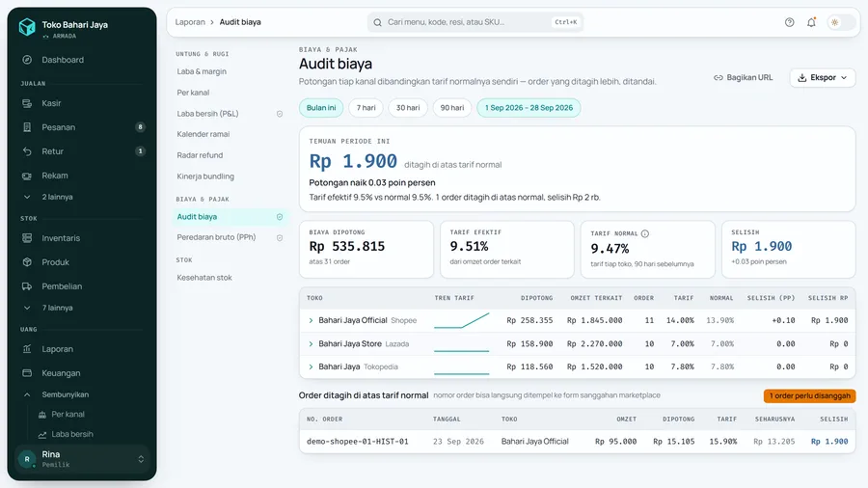Open the Produk cube icon
868x488 pixels.
pyautogui.click(x=27, y=262)
